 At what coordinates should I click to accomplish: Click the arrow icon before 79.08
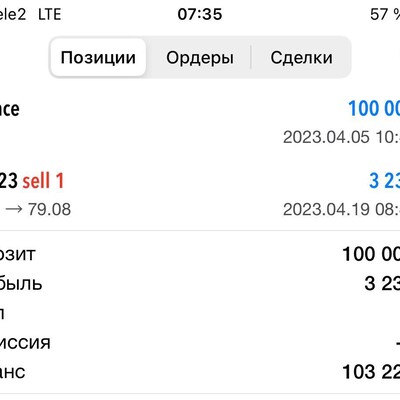[x=14, y=209]
